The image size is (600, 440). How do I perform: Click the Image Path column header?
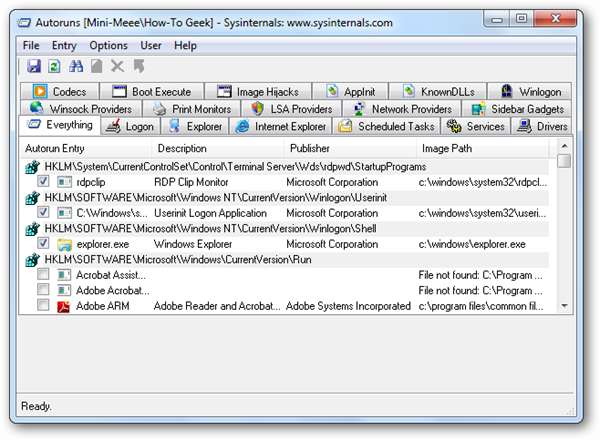point(450,148)
